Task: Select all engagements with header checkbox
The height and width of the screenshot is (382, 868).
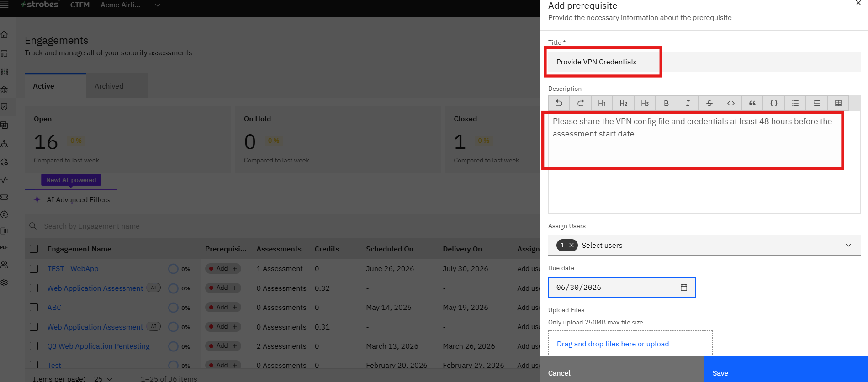Action: (x=34, y=249)
